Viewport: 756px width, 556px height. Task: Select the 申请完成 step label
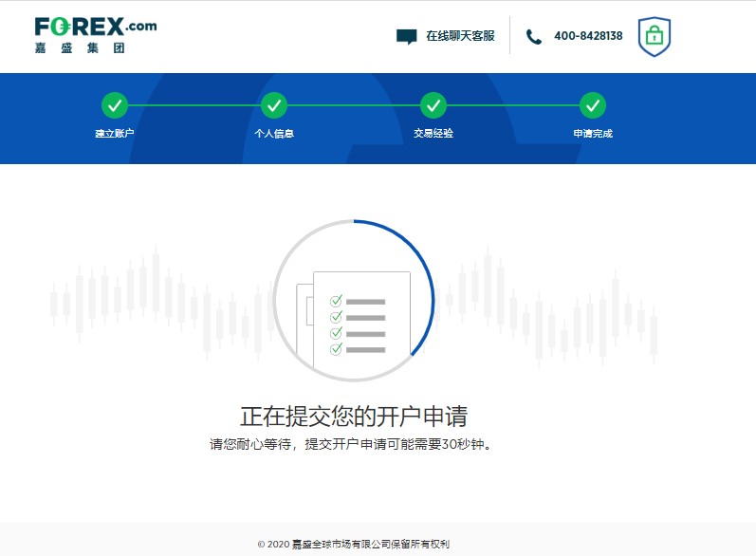click(592, 134)
